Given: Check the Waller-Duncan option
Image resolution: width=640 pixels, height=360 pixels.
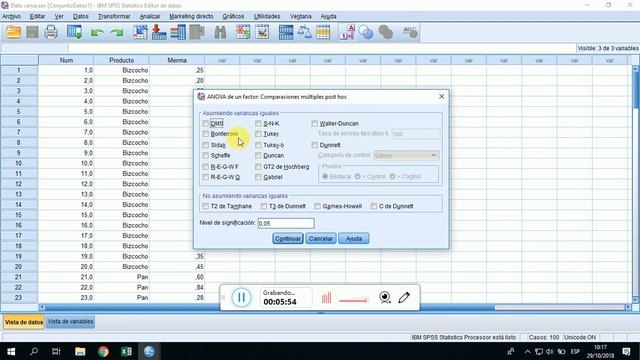Looking at the screenshot, I should (x=314, y=123).
